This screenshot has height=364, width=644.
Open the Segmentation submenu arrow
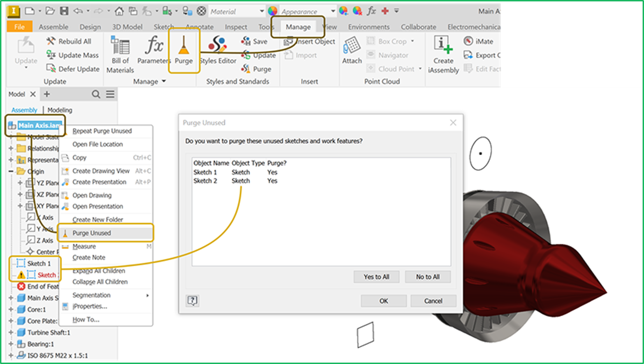(x=147, y=295)
